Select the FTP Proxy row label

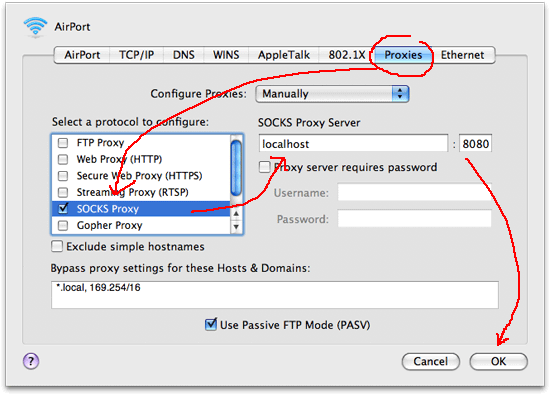(x=100, y=143)
